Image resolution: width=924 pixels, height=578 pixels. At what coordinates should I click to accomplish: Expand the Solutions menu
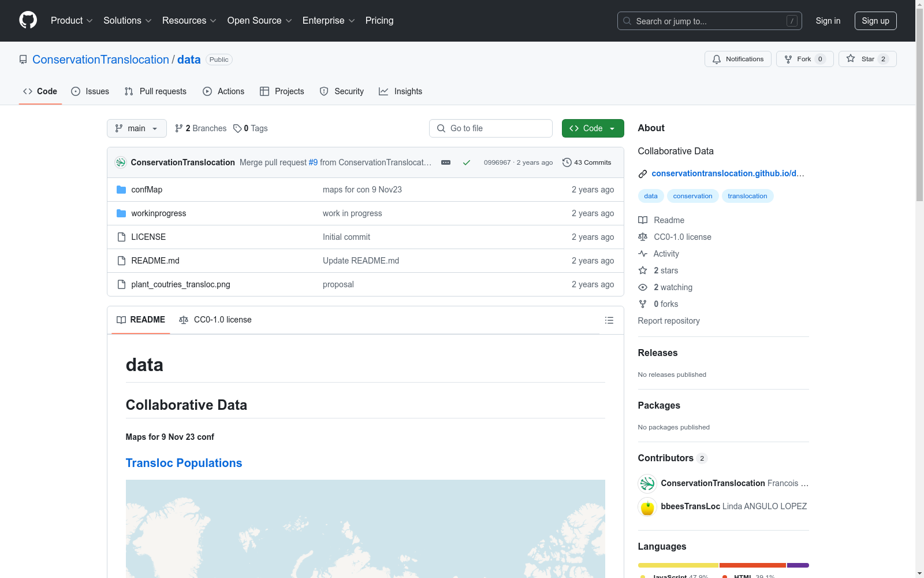128,21
